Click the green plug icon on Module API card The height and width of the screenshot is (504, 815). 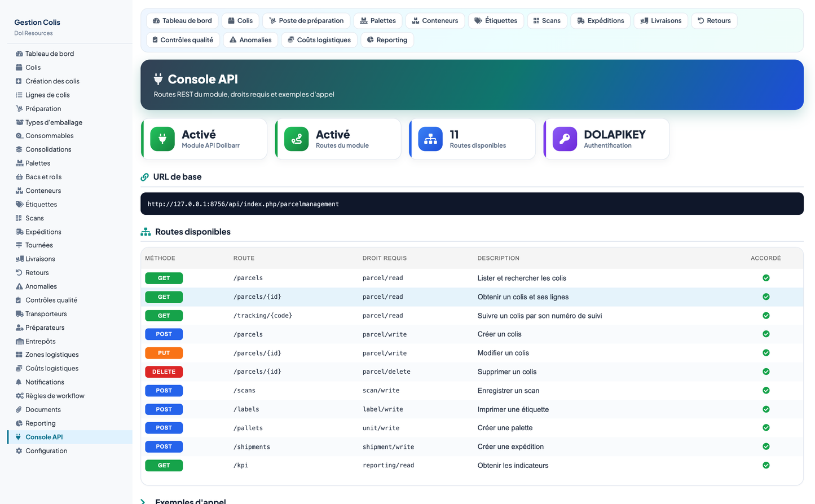[162, 139]
